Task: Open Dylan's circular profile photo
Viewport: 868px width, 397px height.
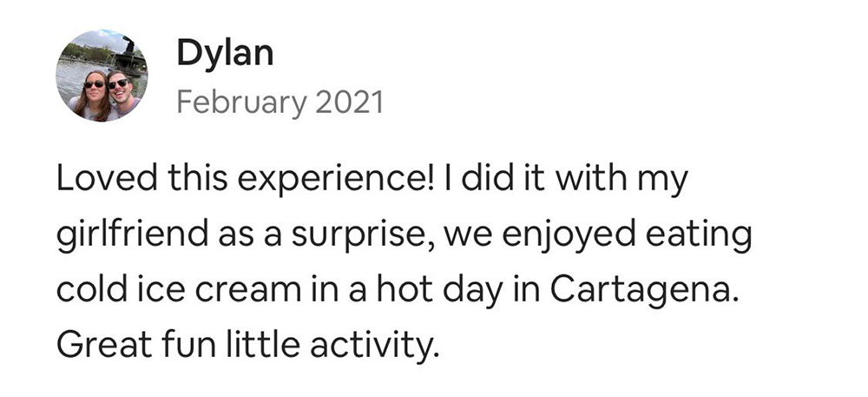Action: [102, 76]
